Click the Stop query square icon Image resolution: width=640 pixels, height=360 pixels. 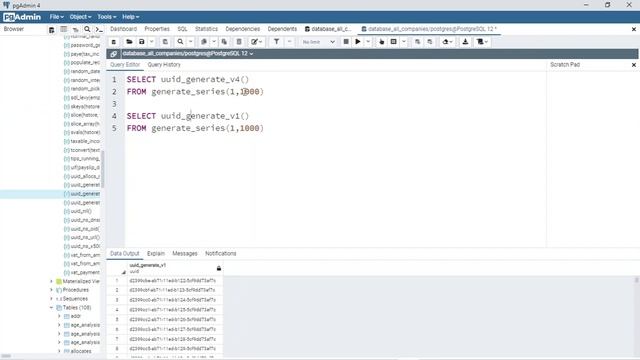346,42
